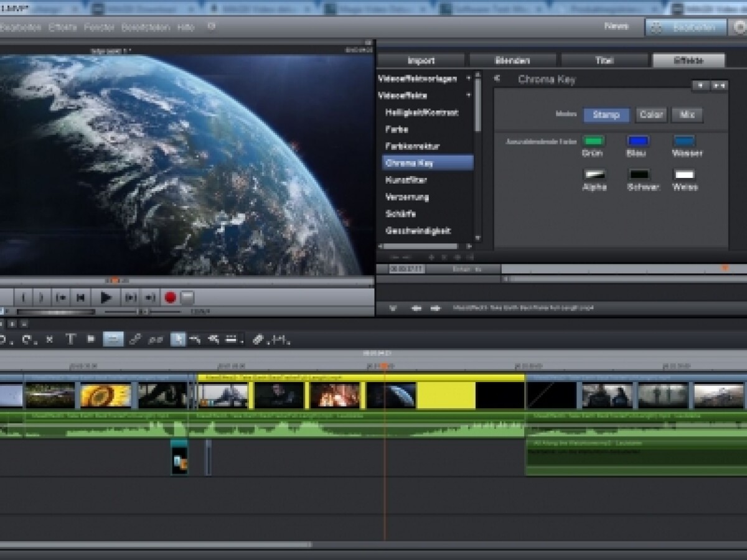Image resolution: width=747 pixels, height=560 pixels.
Task: Expand the Videoeffektvorlagen dropdown arrow
Action: (x=468, y=79)
